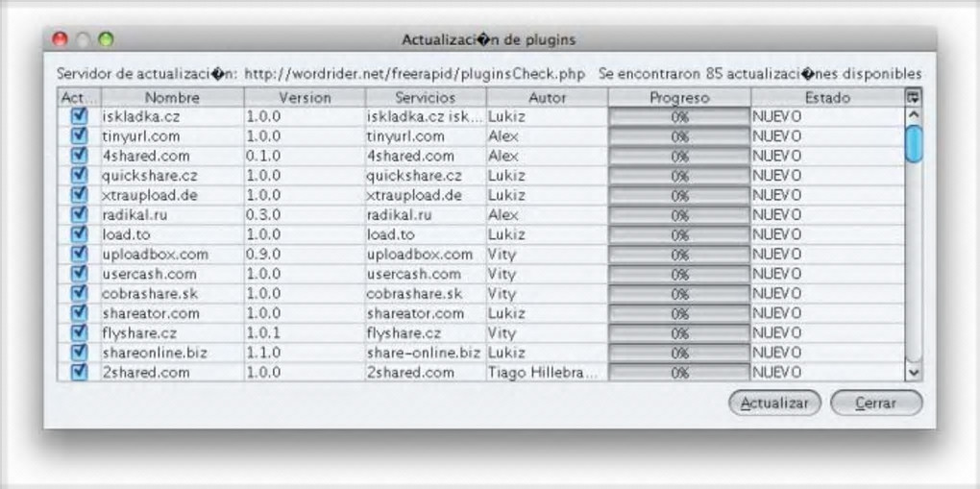Click the Tiago Hillebra... author cell
Image resolution: width=980 pixels, height=489 pixels.
click(x=547, y=372)
